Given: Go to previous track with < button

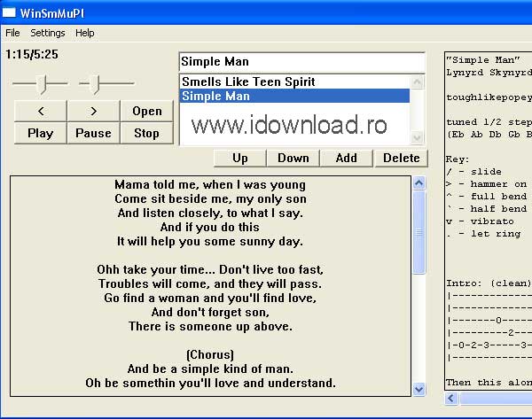Looking at the screenshot, I should [41, 111].
